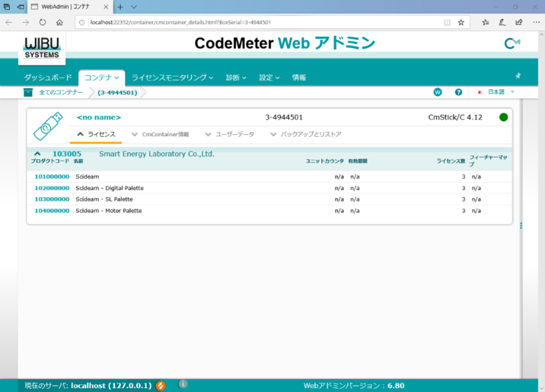Click the site info icon in address bar
Viewport: 545px width, 392px height.
click(x=81, y=22)
